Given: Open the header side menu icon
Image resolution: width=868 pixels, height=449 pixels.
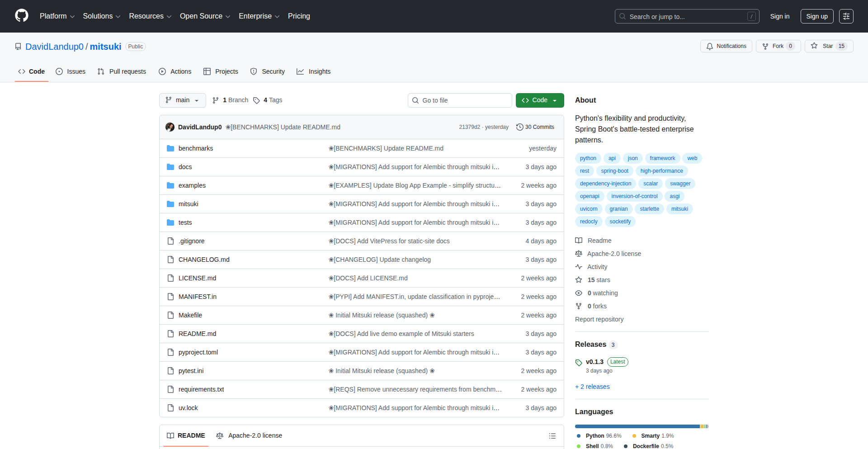Looking at the screenshot, I should point(846,16).
